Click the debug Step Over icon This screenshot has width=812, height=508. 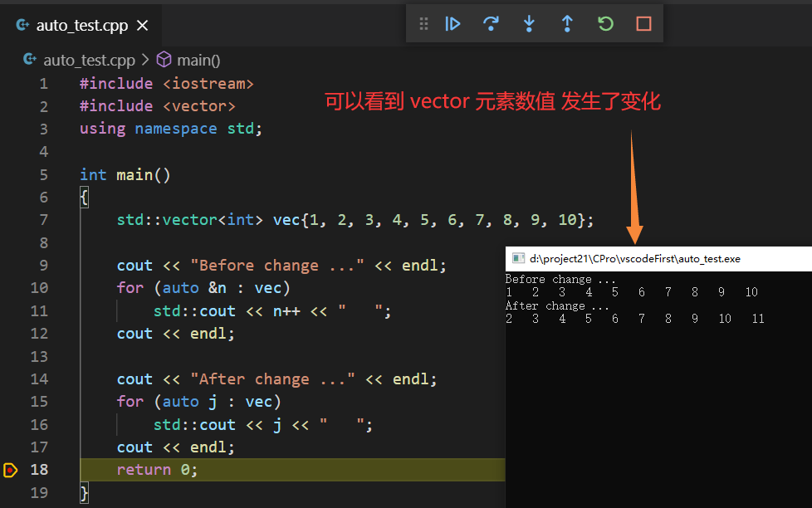491,24
